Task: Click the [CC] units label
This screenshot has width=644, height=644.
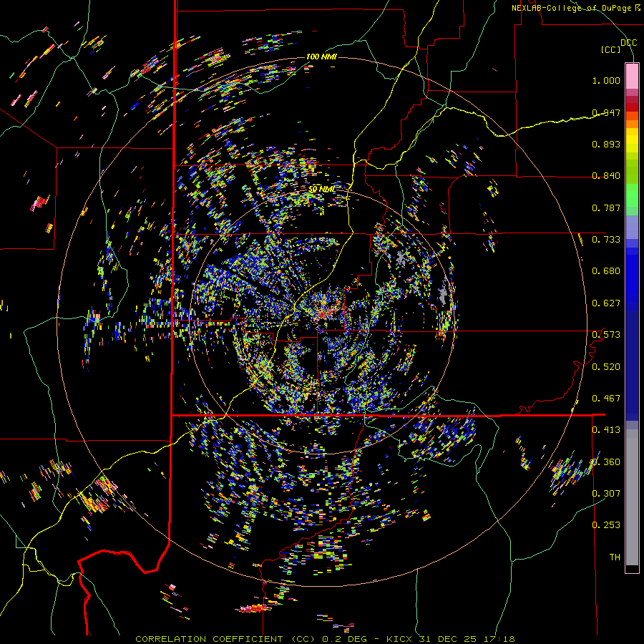Action: tap(611, 49)
